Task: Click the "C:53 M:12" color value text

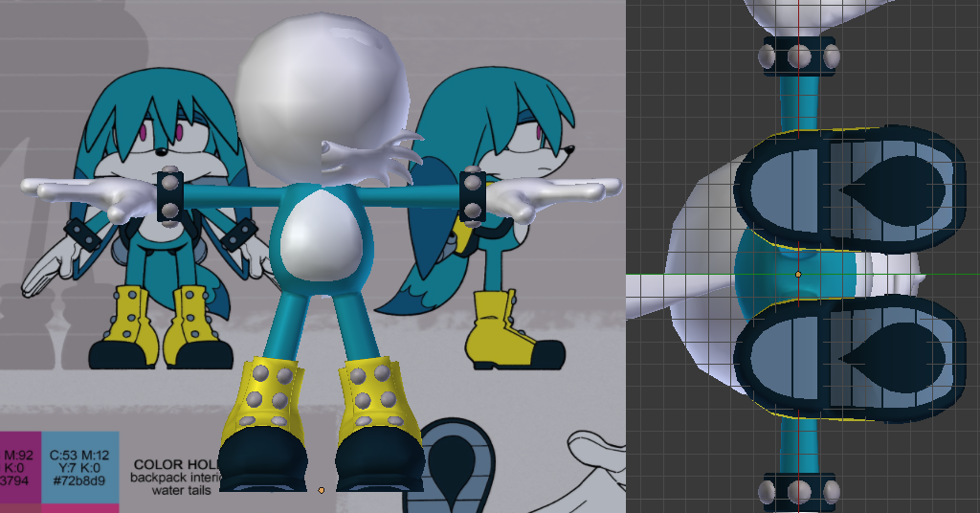Action: (x=79, y=455)
